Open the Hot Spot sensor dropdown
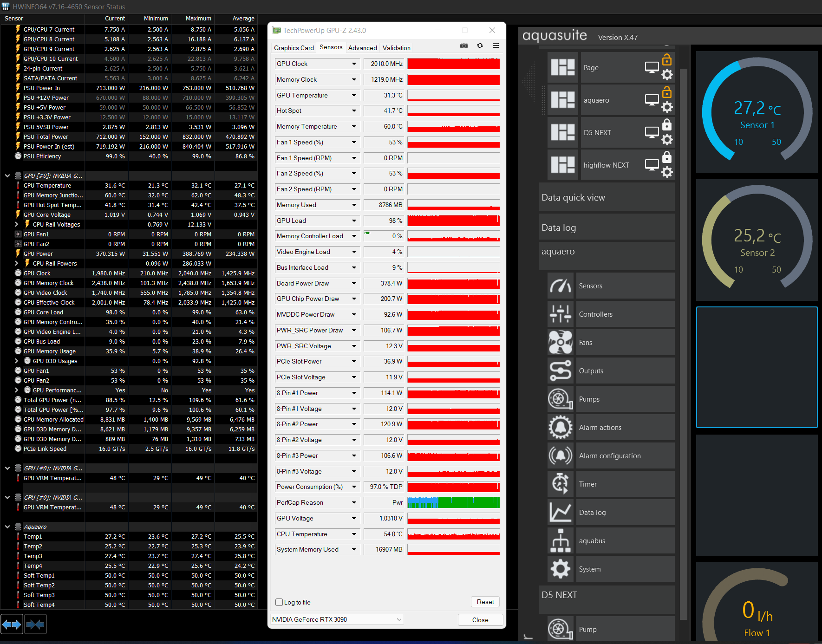 coord(354,111)
